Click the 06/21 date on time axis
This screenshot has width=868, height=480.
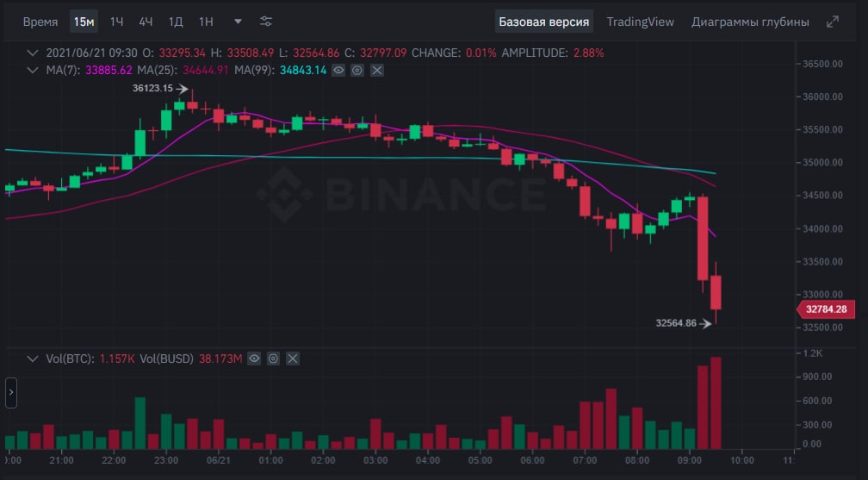tap(218, 460)
